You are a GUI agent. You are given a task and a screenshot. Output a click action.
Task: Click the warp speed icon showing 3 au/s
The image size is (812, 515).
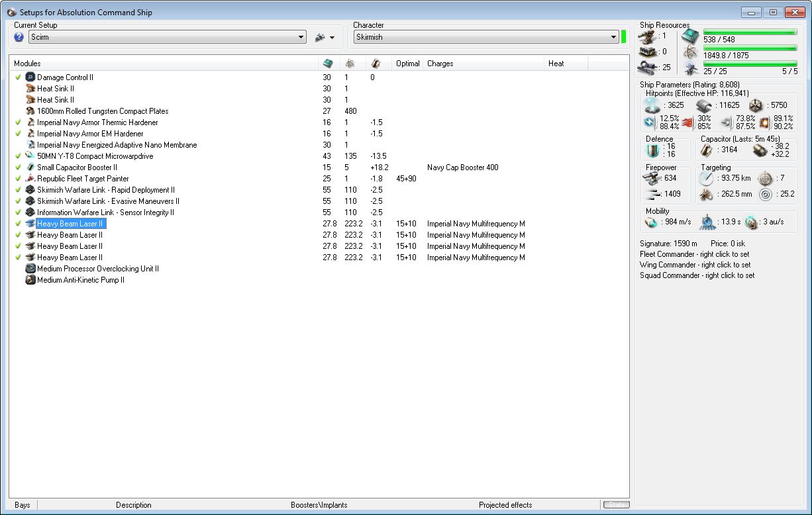pyautogui.click(x=750, y=222)
